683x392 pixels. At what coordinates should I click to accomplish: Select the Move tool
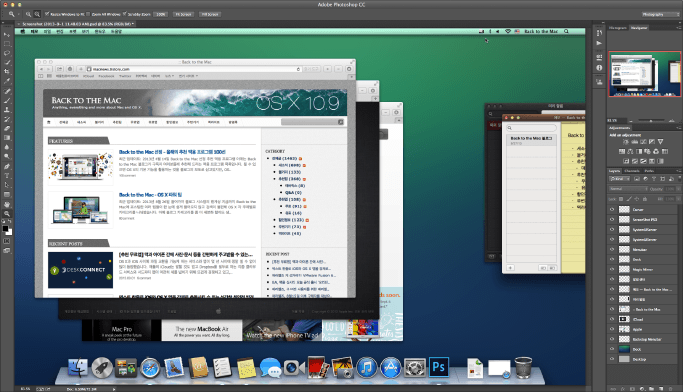[7, 34]
